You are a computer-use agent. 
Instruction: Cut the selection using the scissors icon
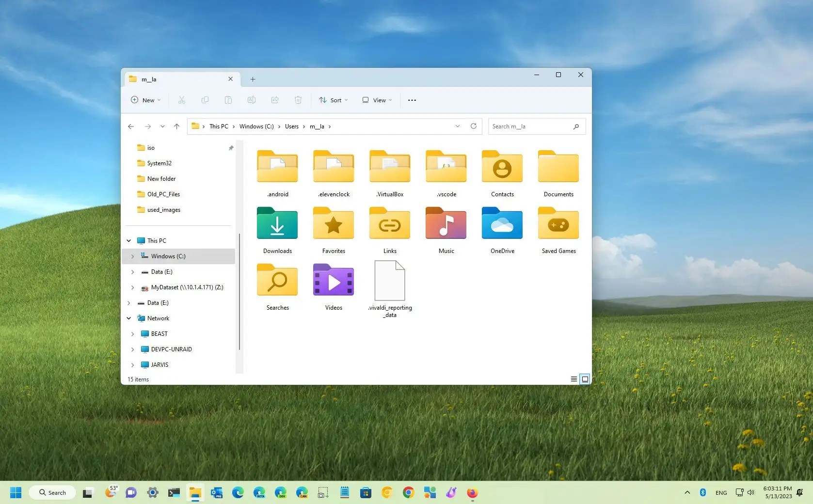(182, 100)
